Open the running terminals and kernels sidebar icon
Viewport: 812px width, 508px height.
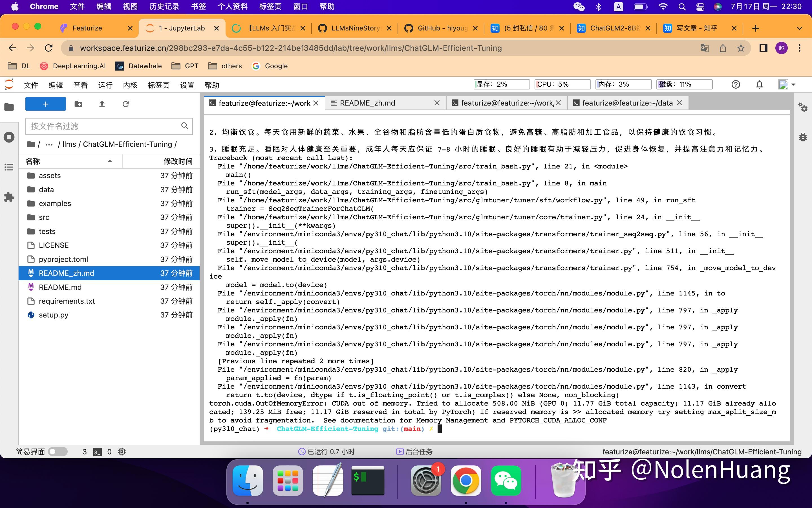click(9, 137)
